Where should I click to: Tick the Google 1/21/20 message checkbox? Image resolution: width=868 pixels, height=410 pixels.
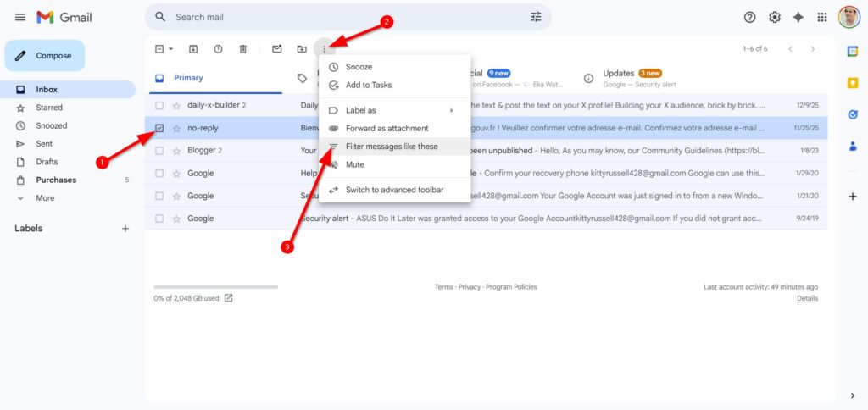click(159, 196)
